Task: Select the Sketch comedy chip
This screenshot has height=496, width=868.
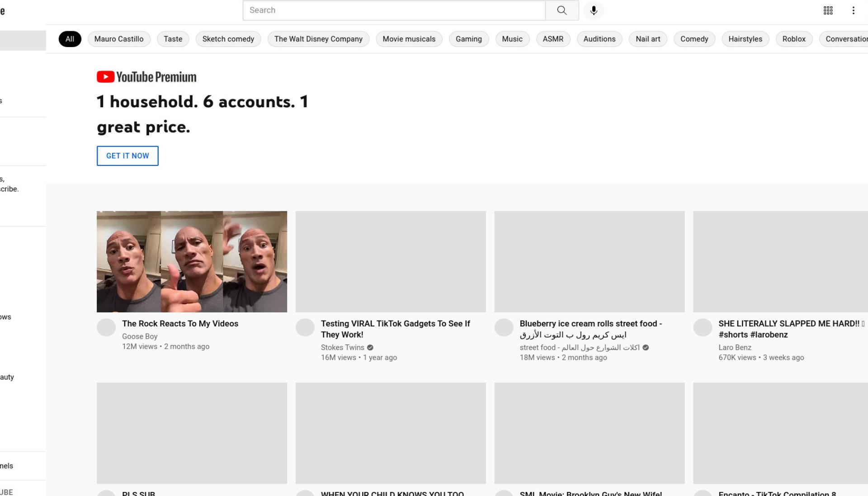Action: (x=228, y=39)
